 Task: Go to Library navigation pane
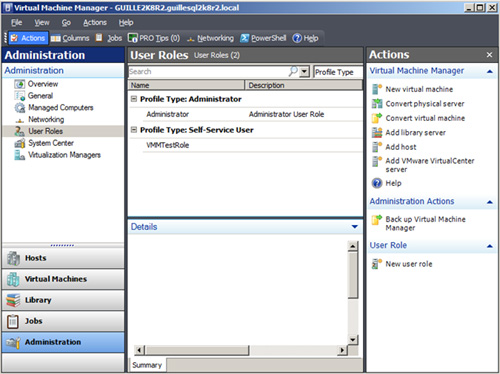[x=63, y=300]
